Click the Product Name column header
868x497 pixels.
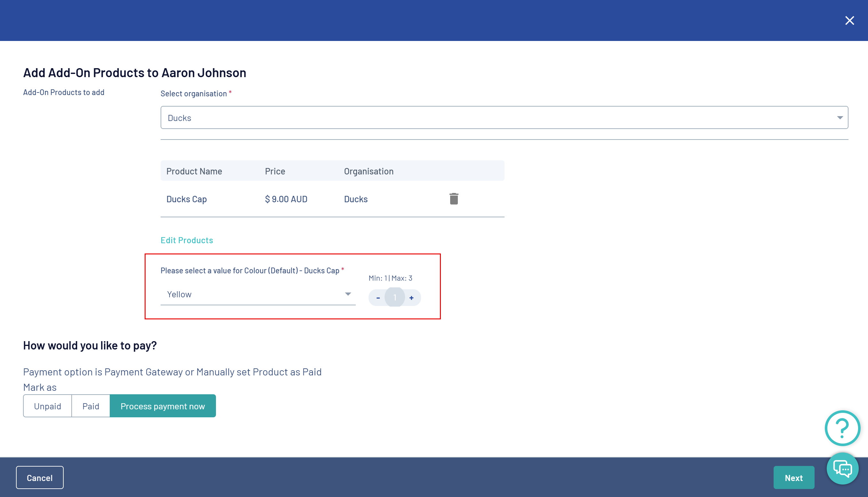(194, 171)
